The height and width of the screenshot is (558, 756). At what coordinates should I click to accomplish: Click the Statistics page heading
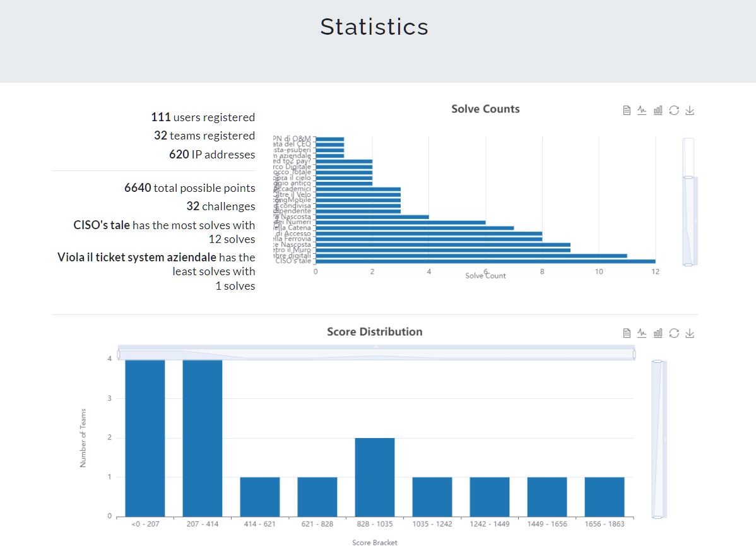pyautogui.click(x=374, y=27)
